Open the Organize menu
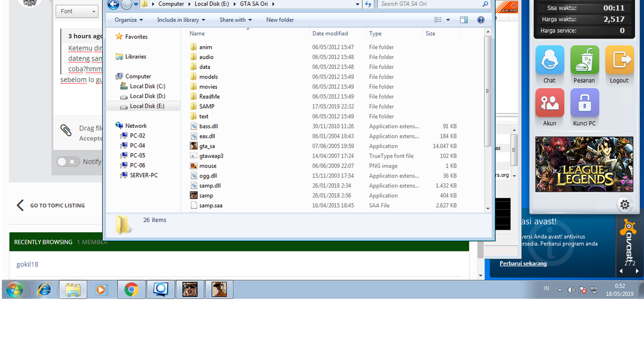The height and width of the screenshot is (362, 644). (x=129, y=20)
